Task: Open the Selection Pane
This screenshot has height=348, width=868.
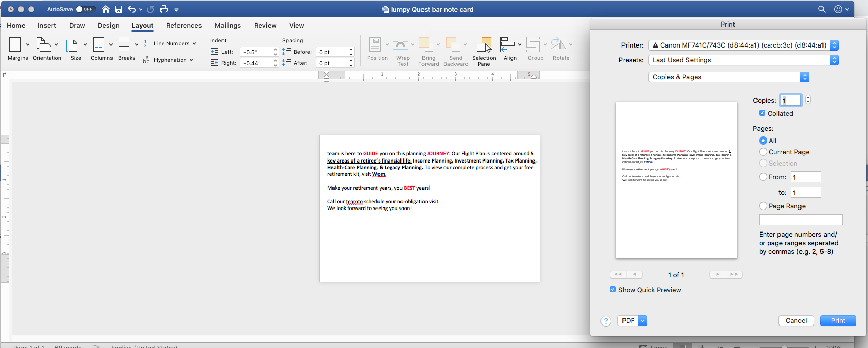Action: pos(484,45)
